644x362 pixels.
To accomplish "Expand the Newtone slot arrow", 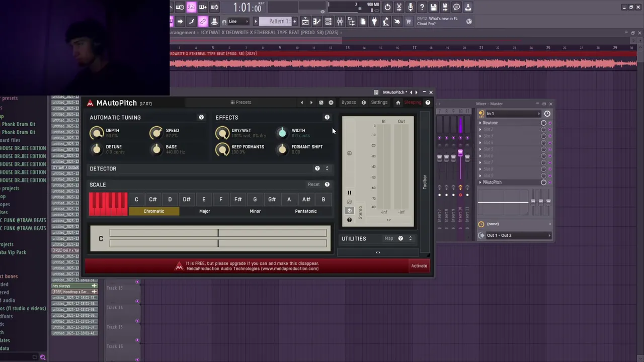I will point(480,123).
